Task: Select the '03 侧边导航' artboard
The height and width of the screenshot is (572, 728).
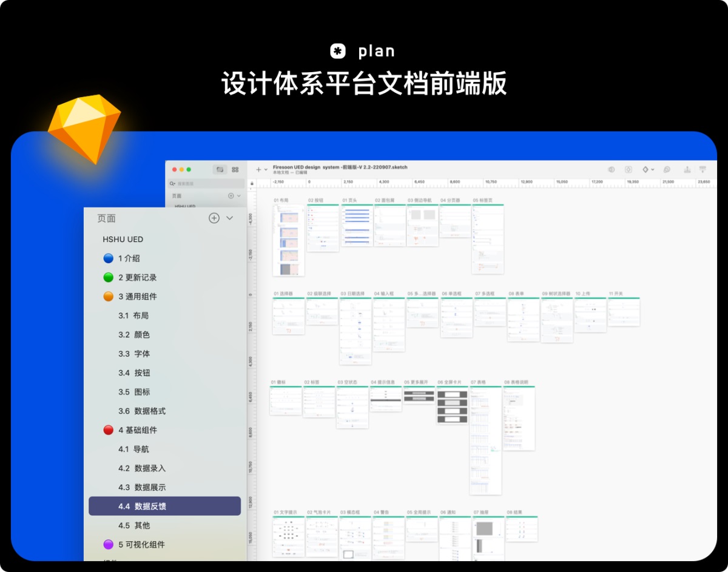Action: pos(423,225)
